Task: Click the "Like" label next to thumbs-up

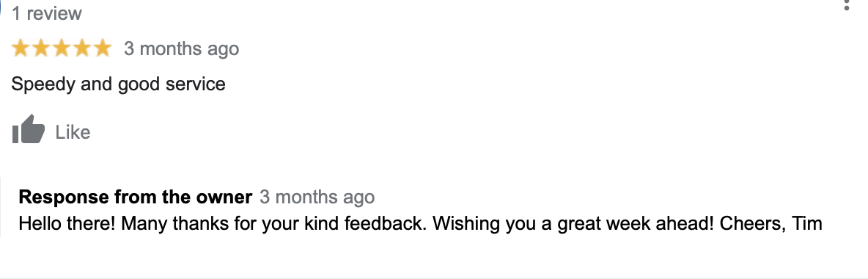Action: click(73, 132)
